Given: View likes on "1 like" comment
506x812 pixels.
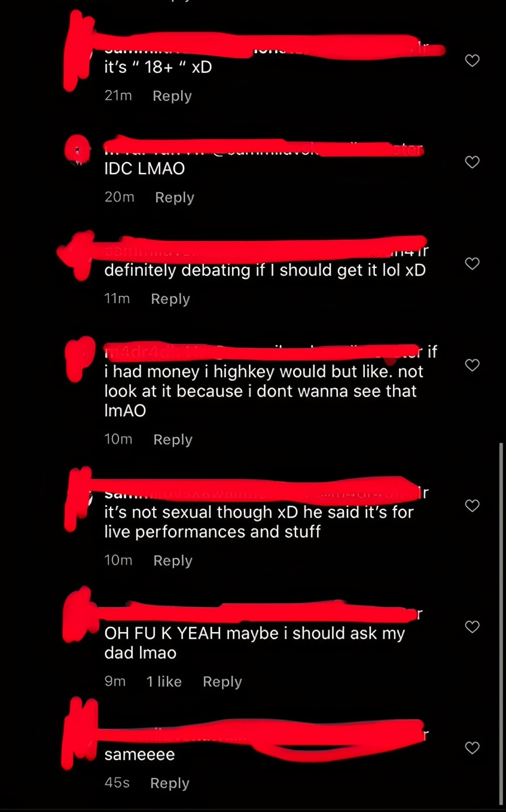Looking at the screenshot, I should click(x=164, y=682).
